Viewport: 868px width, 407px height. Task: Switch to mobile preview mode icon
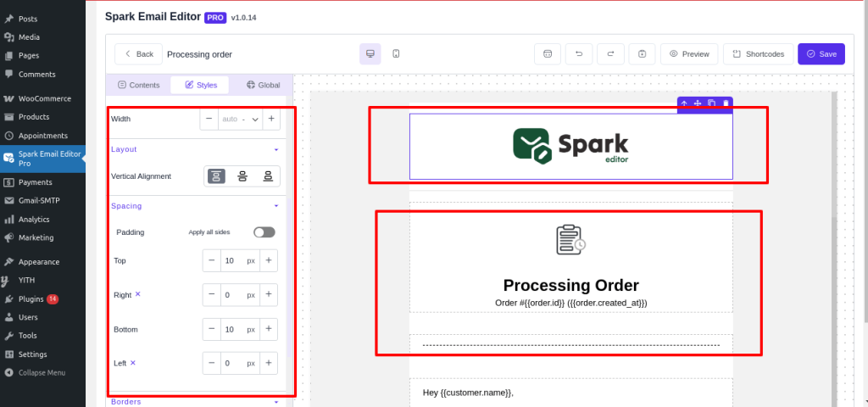coord(396,53)
